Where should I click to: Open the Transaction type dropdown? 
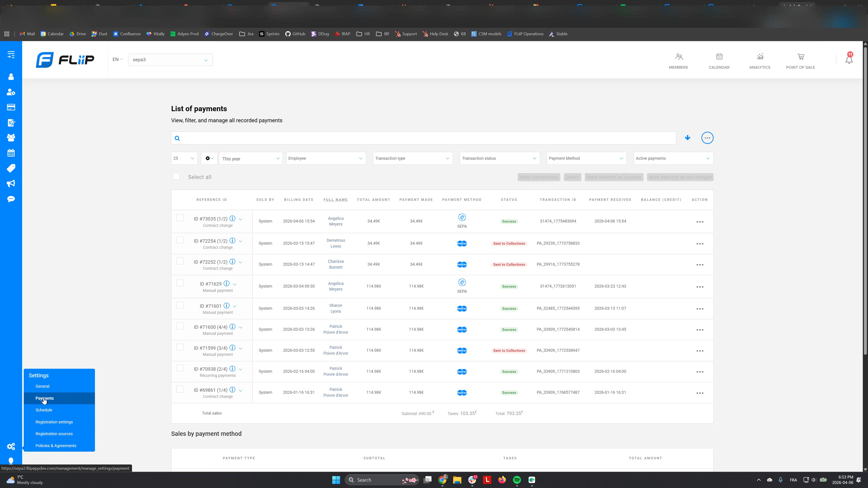(x=413, y=158)
